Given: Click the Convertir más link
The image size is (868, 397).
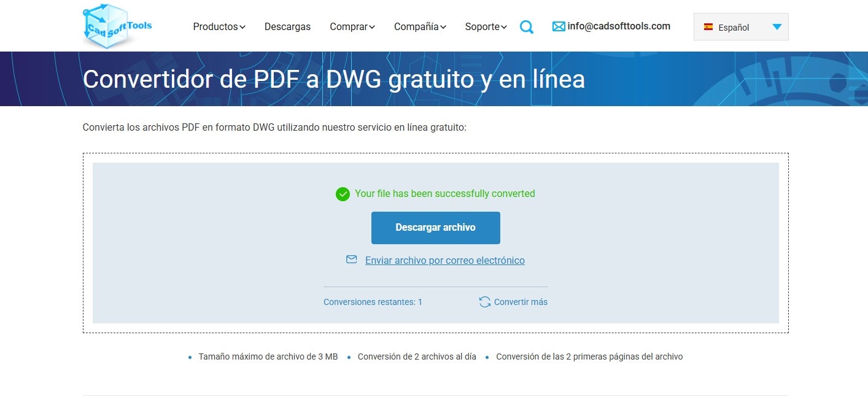Looking at the screenshot, I should (x=520, y=302).
